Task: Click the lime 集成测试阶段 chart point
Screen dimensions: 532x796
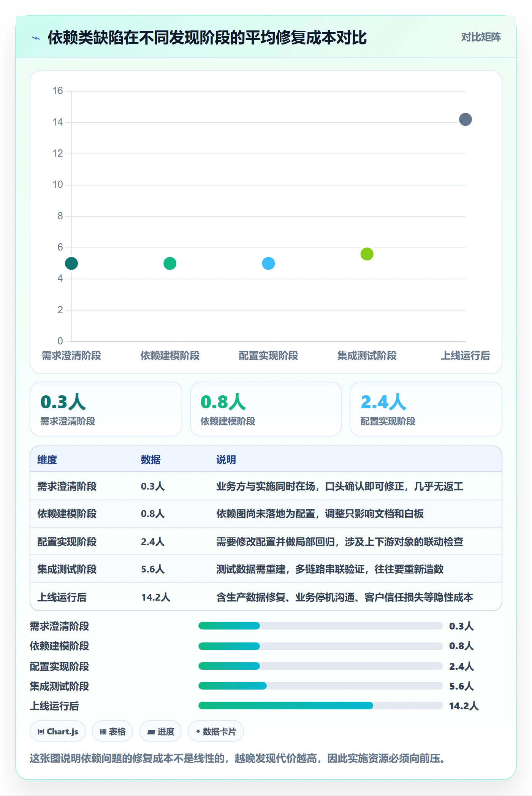Action: coord(367,254)
